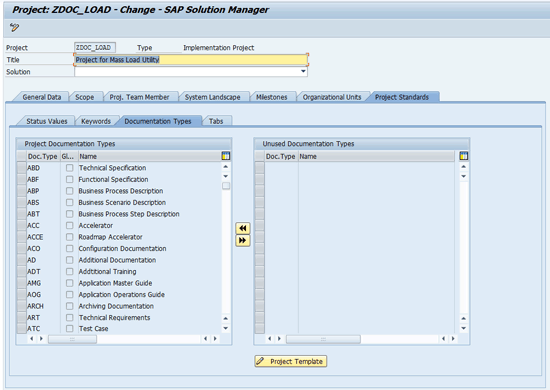550x390 pixels.
Task: Check the global box for Archiving Documentation
Action: (x=70, y=306)
